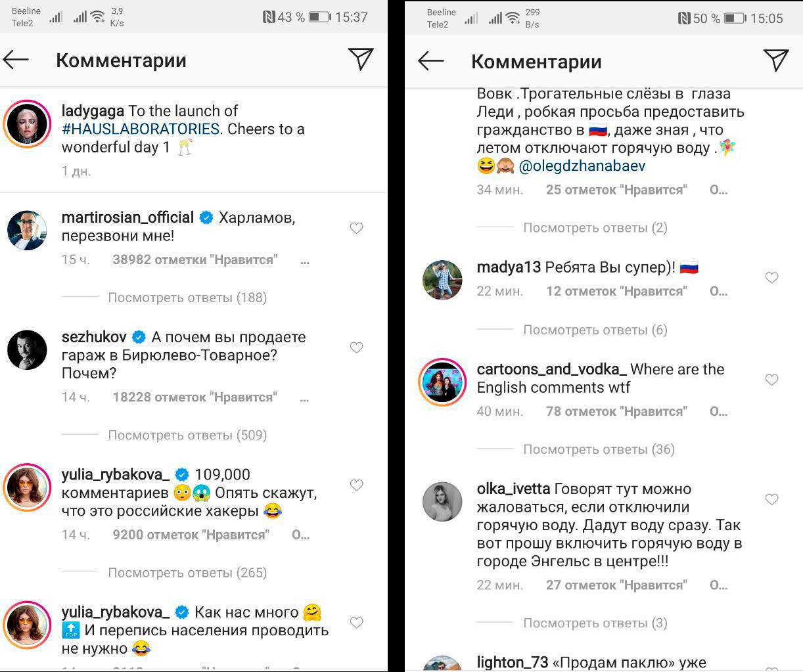The width and height of the screenshot is (803, 672).
Task: Tap the back arrow in left comments screen
Action: pyautogui.click(x=16, y=60)
